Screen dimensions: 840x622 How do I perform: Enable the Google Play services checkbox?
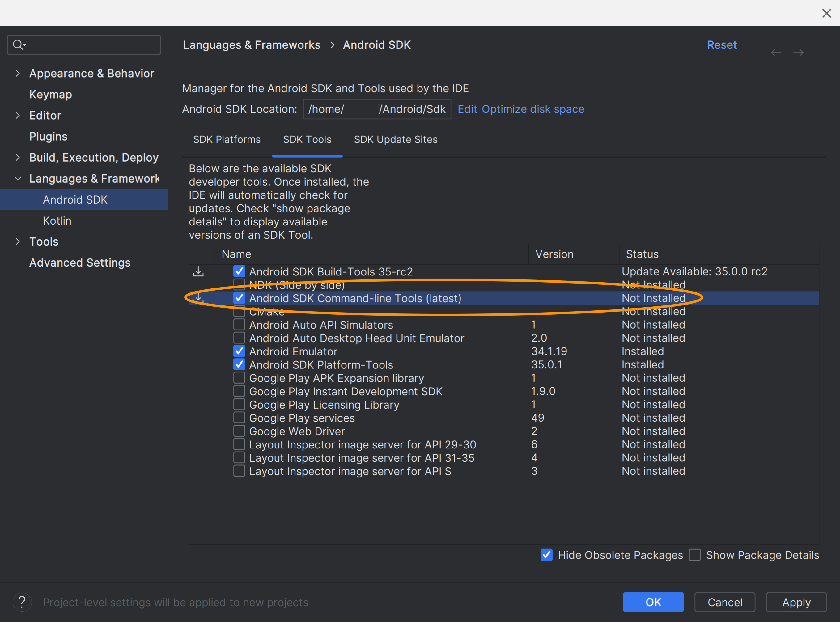(x=239, y=417)
